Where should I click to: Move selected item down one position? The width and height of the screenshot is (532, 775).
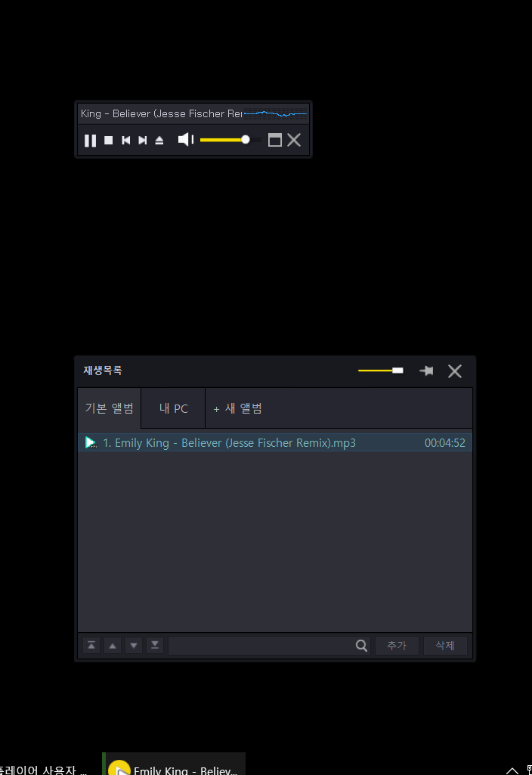(x=134, y=646)
